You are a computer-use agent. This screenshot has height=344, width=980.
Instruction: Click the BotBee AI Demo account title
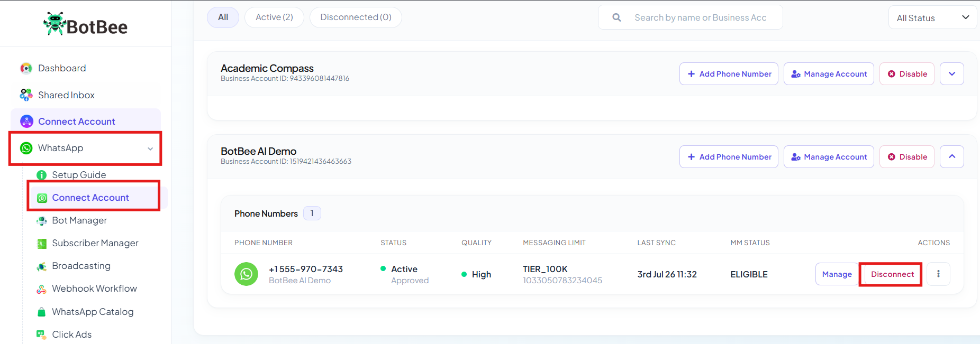[258, 151]
